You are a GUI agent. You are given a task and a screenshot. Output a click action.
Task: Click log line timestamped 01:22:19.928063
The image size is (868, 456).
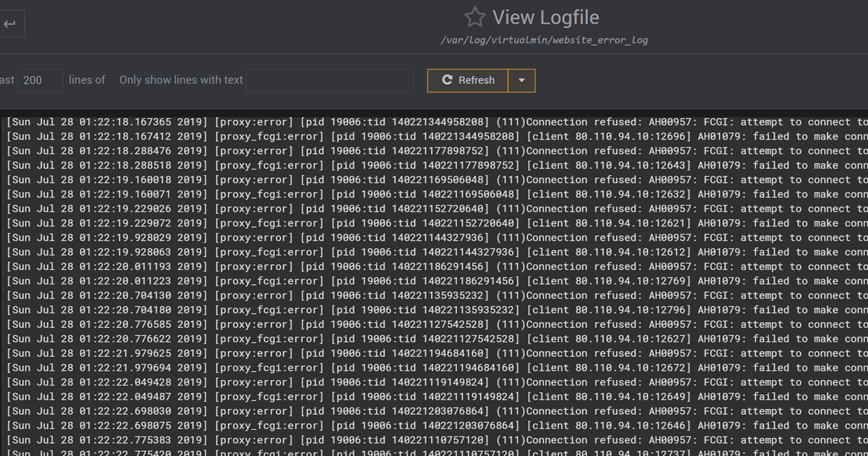pos(437,252)
